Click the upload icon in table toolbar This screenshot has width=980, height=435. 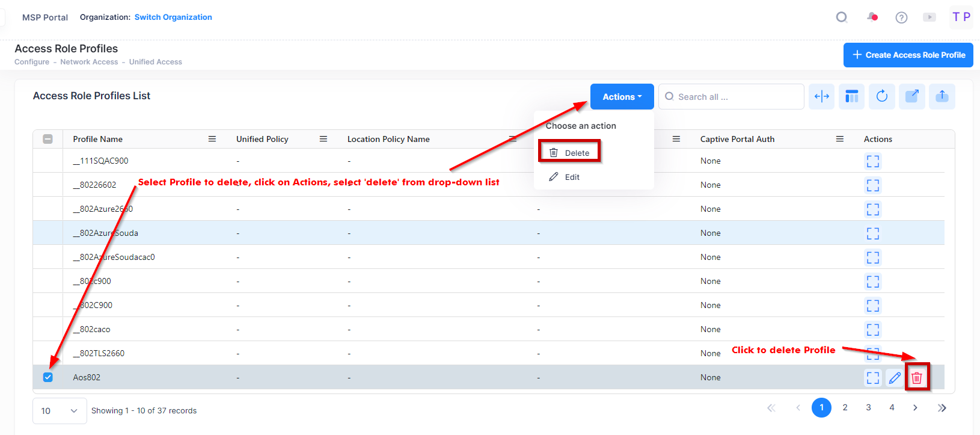942,96
